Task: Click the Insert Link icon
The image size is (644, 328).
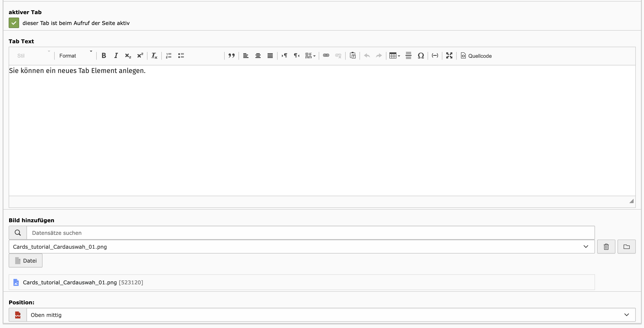Action: [326, 56]
